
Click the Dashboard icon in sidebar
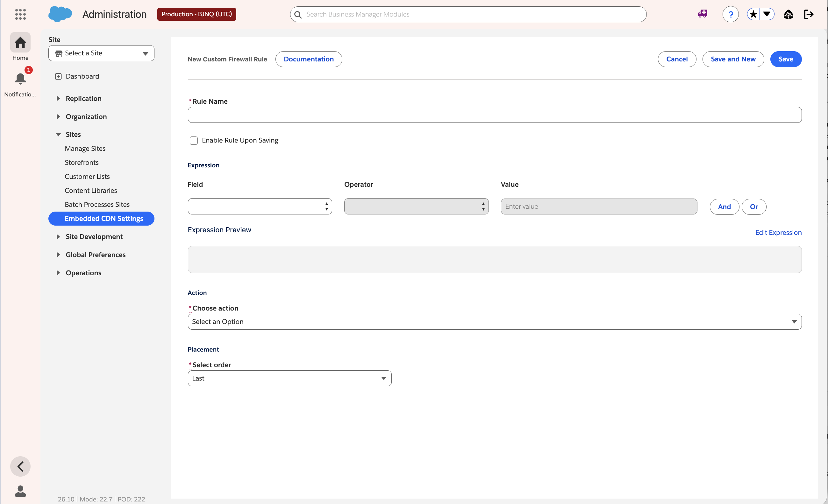coord(58,76)
